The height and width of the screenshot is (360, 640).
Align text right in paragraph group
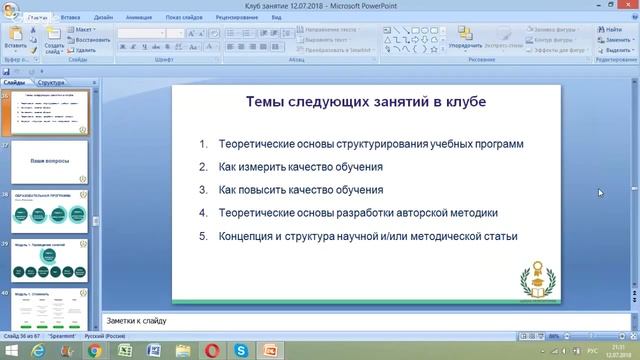click(252, 47)
